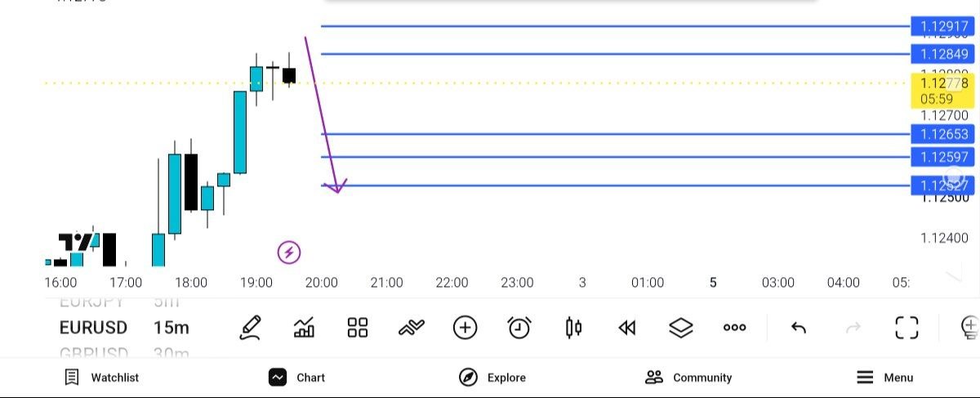The height and width of the screenshot is (398, 980).
Task: Open the Community tab
Action: tap(688, 378)
